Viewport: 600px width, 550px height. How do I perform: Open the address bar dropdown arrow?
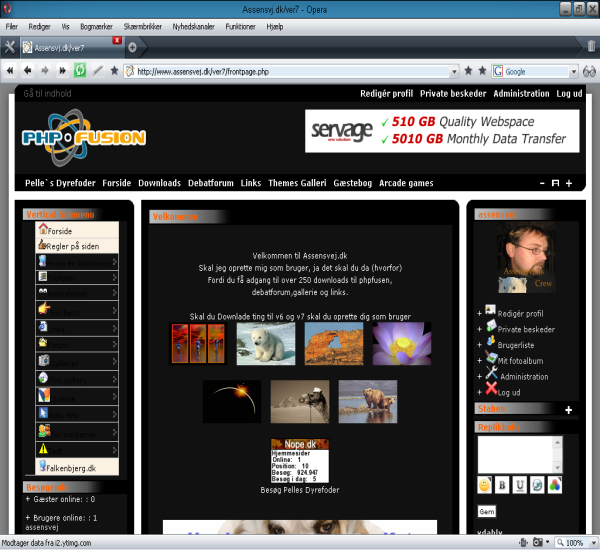pos(454,72)
